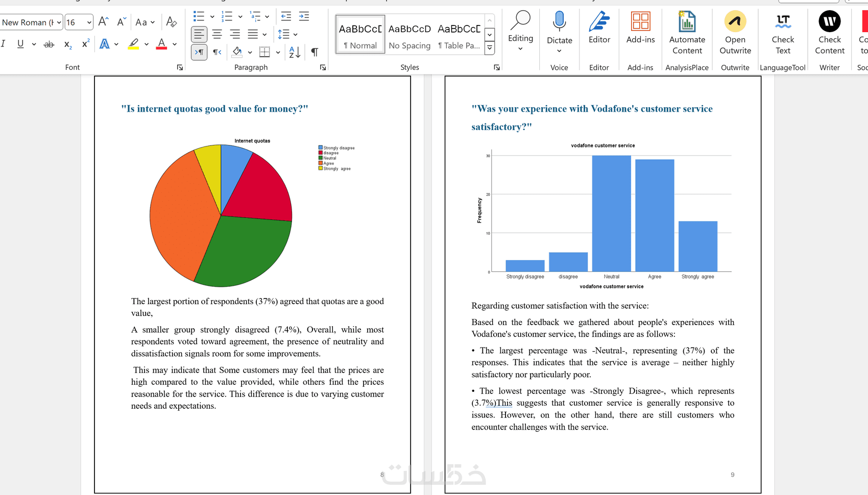Toggle italic formatting

pos(4,44)
